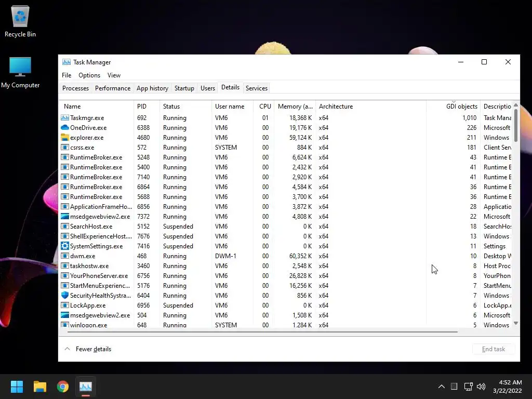Screen dimensions: 532x399
Task: Sort by the PID column header
Action: click(147, 106)
